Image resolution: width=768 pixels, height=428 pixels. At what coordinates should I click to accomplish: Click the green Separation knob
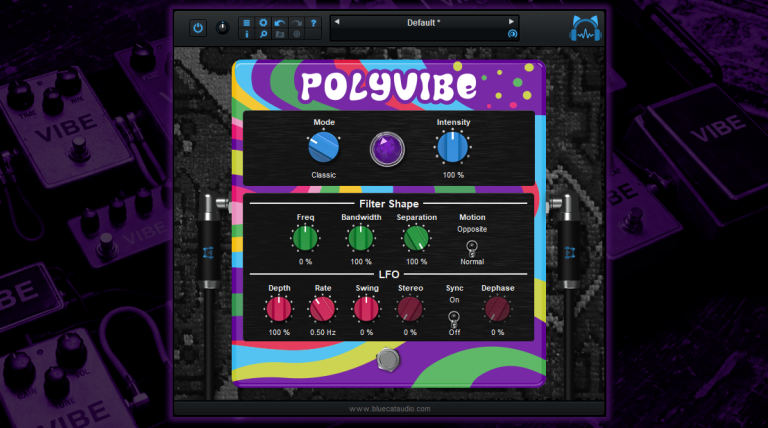click(x=416, y=238)
